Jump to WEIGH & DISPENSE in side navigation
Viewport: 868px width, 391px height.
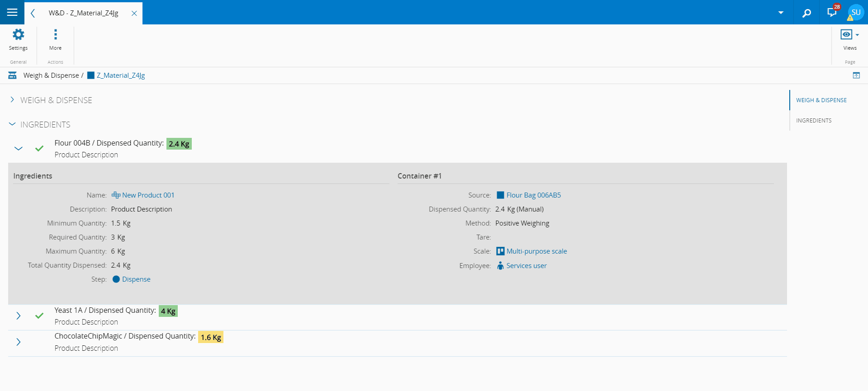tap(821, 100)
